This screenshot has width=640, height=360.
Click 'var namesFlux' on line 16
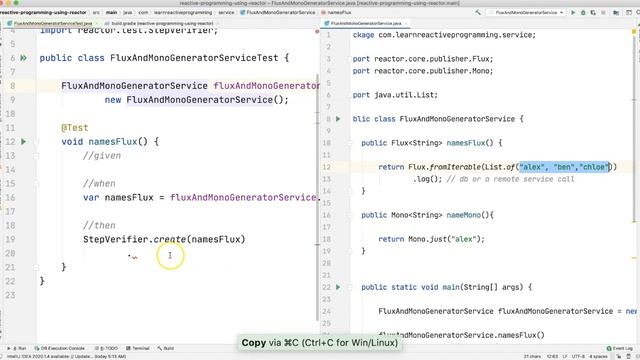click(118, 198)
